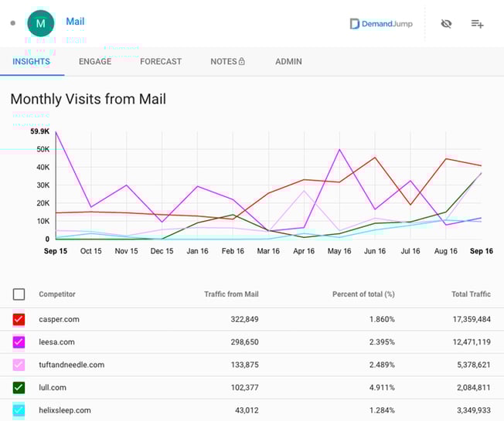
Task: Click Monthly Visits from Mail heading
Action: [x=88, y=99]
